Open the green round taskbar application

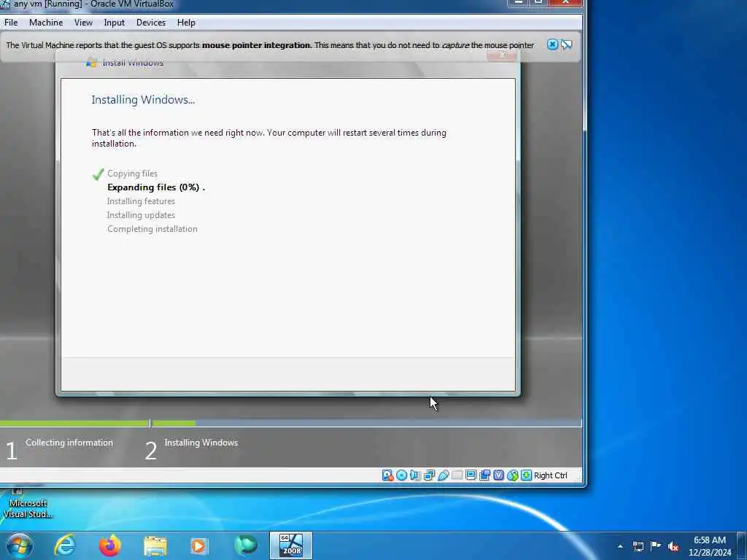[x=245, y=545]
